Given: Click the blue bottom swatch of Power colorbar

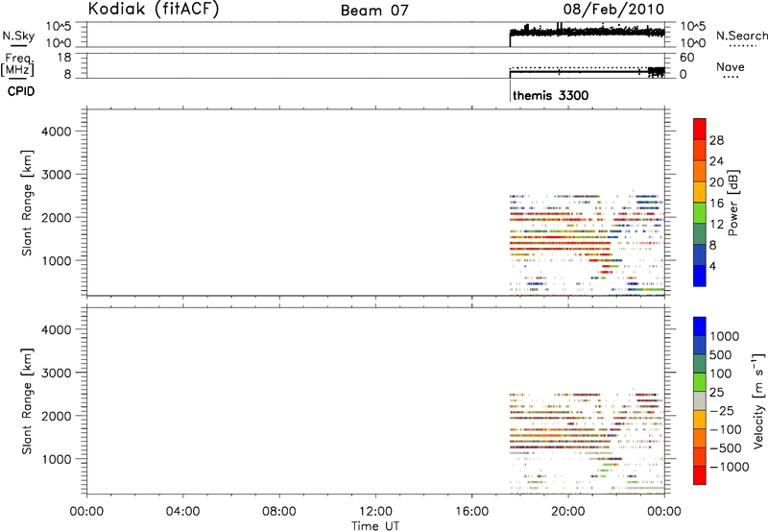Looking at the screenshot, I should click(700, 276).
